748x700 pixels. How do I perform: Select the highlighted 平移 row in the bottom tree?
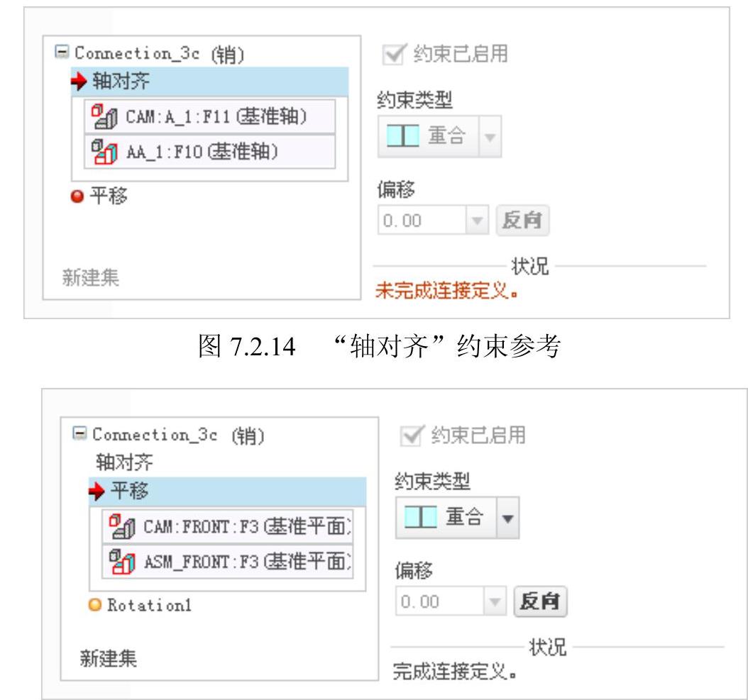228,491
